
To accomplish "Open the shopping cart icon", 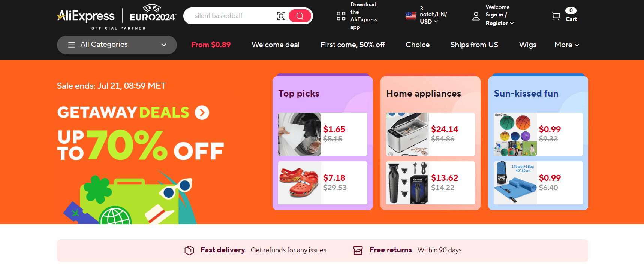I will pos(556,16).
